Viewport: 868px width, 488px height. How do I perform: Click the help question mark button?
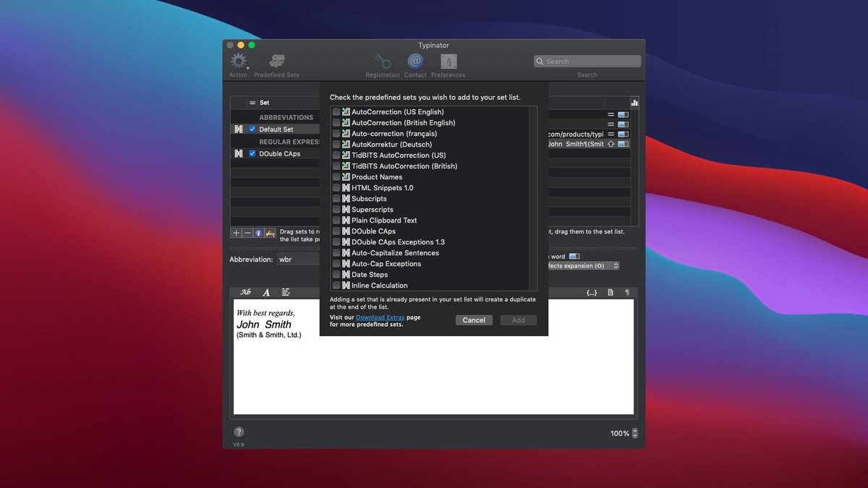(x=239, y=432)
